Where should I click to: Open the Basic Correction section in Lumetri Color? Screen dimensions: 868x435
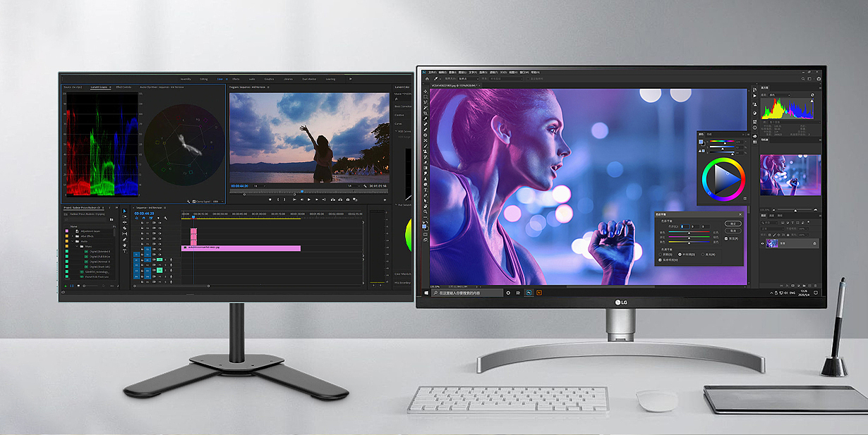pyautogui.click(x=403, y=106)
